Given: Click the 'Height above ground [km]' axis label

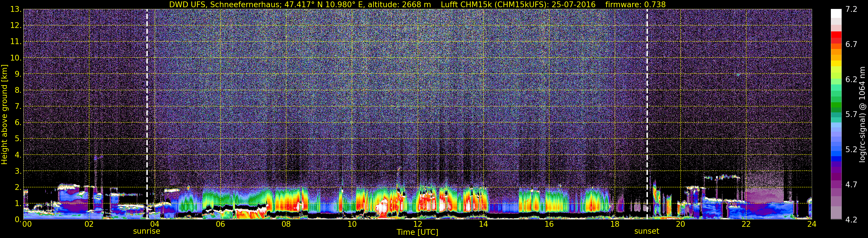Looking at the screenshot, I should point(4,114).
